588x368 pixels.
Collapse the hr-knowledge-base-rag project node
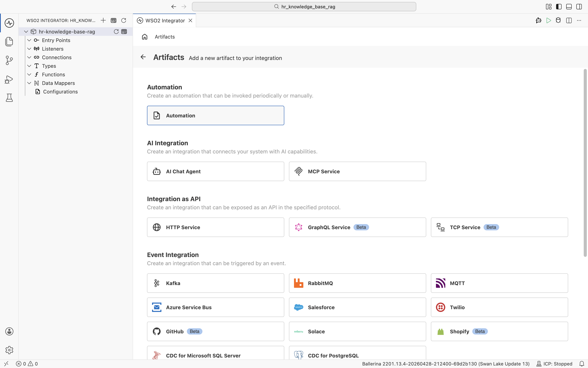pos(26,32)
